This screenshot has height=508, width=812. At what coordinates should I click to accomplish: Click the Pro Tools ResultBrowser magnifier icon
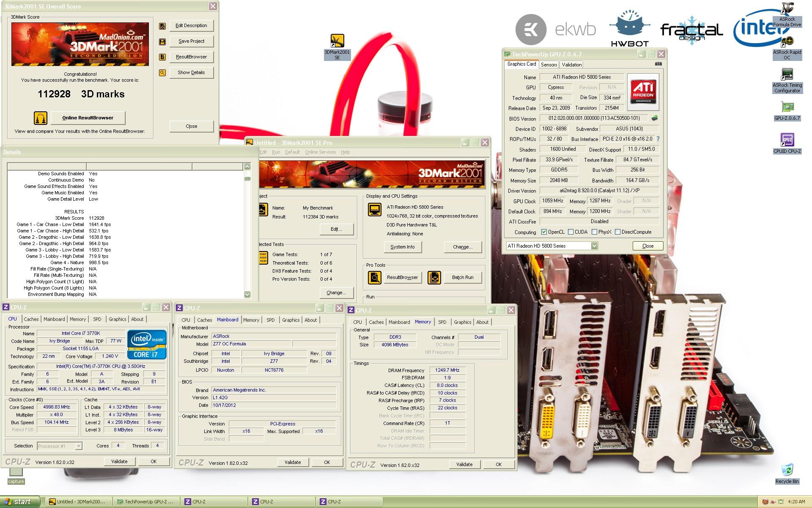[x=375, y=278]
